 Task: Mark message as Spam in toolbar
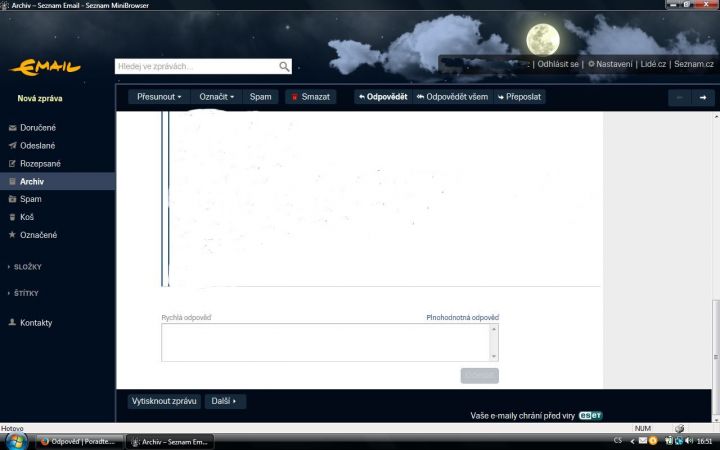[x=260, y=97]
